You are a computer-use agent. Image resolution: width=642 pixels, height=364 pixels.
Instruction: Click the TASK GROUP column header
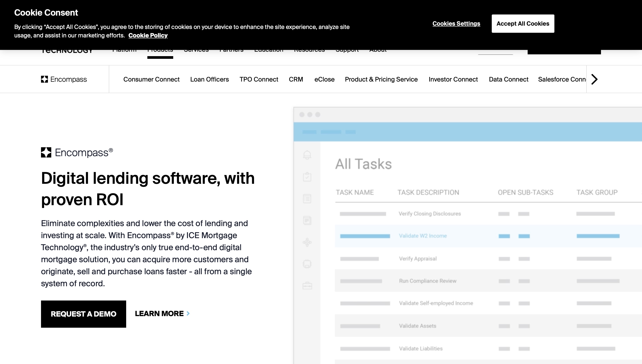(597, 192)
